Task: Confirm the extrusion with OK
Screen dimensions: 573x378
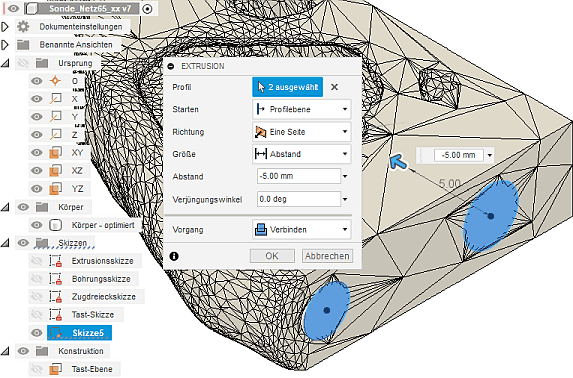Action: [272, 256]
